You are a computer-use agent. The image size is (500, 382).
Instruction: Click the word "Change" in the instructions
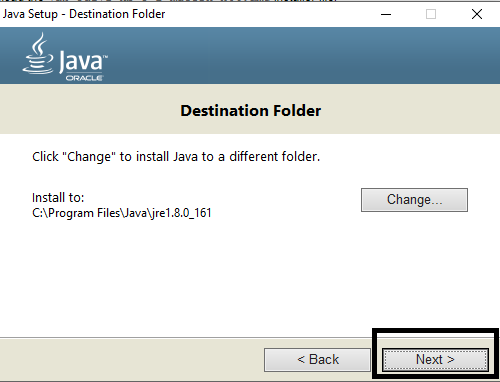89,157
